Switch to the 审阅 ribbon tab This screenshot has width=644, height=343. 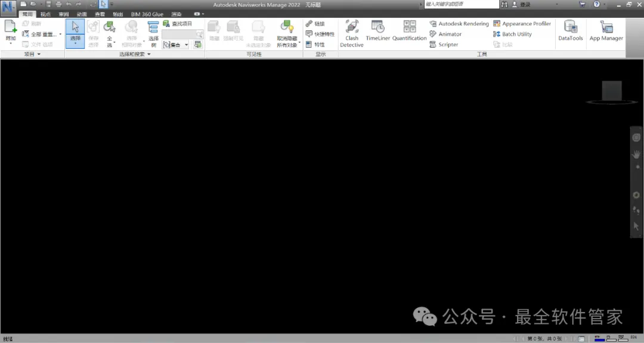tap(64, 14)
